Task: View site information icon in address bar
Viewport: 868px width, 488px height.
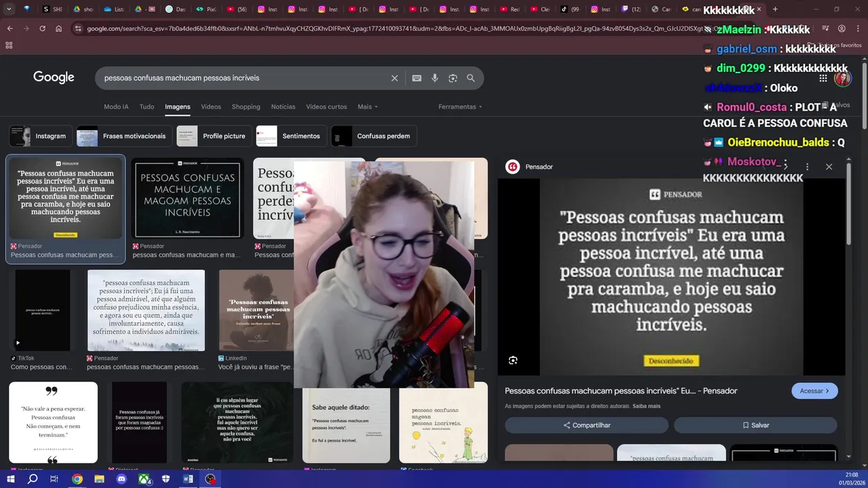Action: 78,28
